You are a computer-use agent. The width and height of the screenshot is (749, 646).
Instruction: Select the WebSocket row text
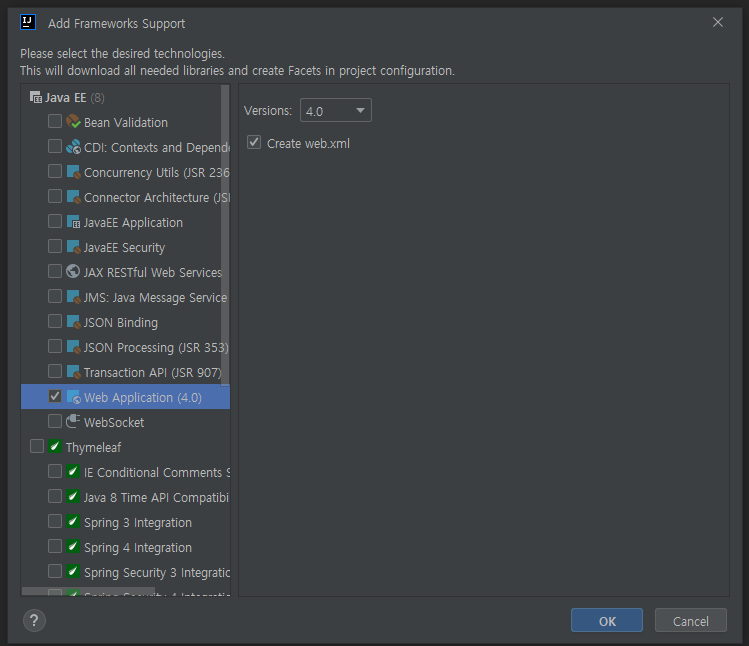click(114, 422)
